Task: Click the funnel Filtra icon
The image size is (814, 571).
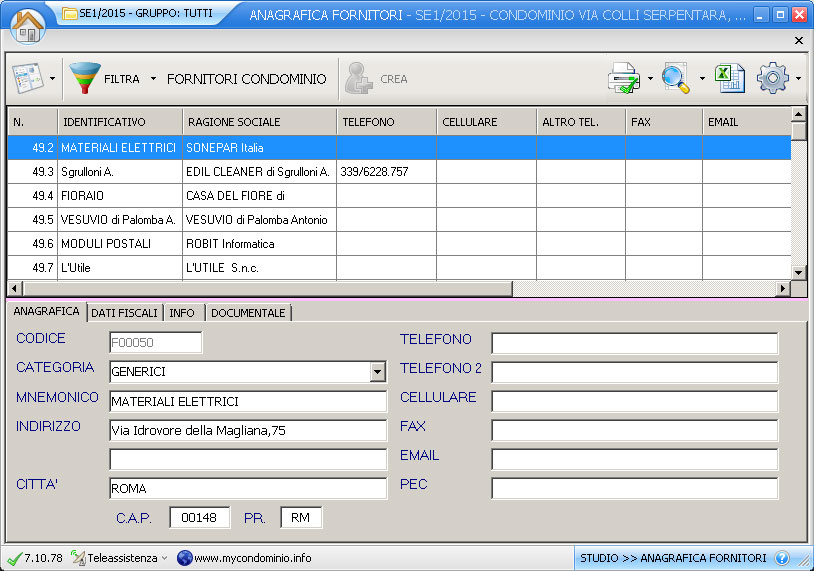Action: [85, 78]
